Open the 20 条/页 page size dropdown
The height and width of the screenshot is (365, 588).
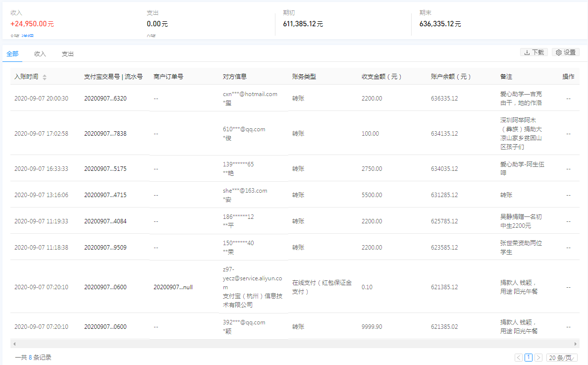[562, 358]
